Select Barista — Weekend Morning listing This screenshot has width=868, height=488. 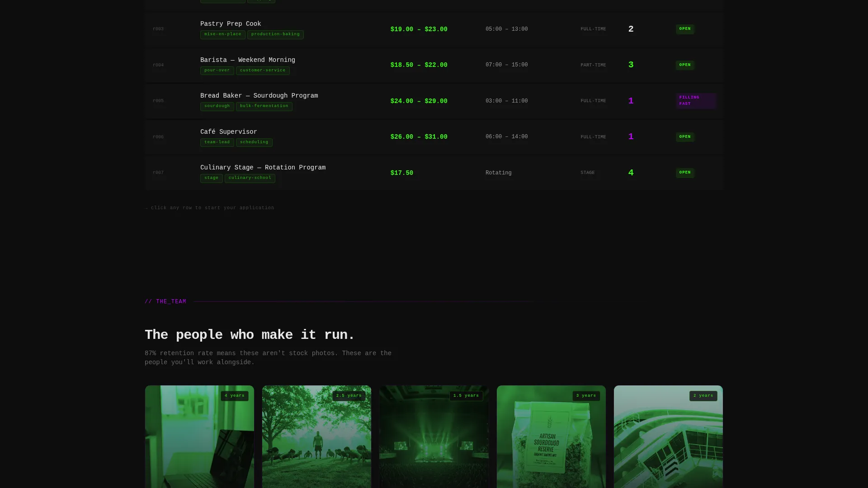434,65
